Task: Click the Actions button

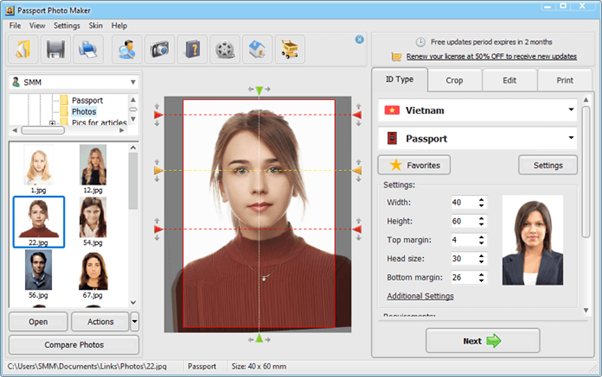Action: click(x=100, y=322)
